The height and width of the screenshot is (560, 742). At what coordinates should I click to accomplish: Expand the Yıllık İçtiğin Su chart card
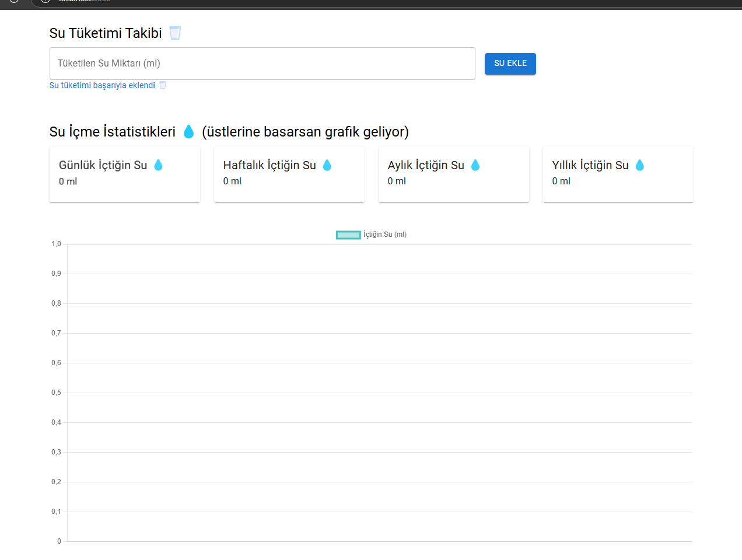tap(618, 174)
